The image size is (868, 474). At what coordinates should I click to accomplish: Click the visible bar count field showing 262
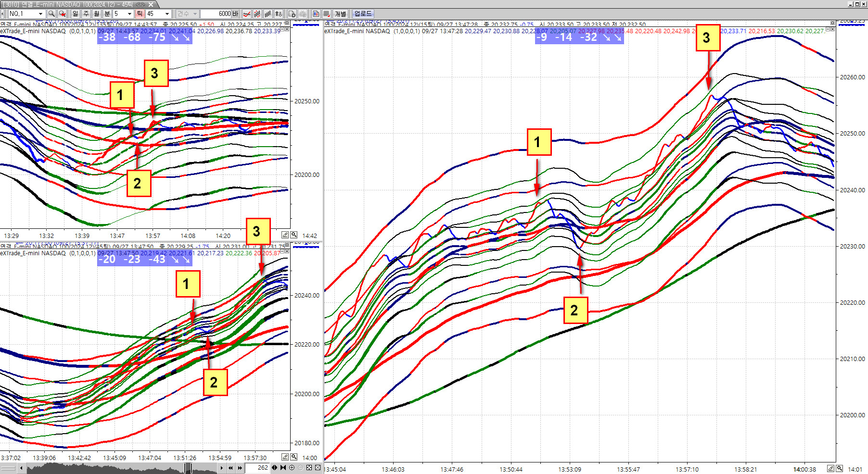tap(257, 468)
